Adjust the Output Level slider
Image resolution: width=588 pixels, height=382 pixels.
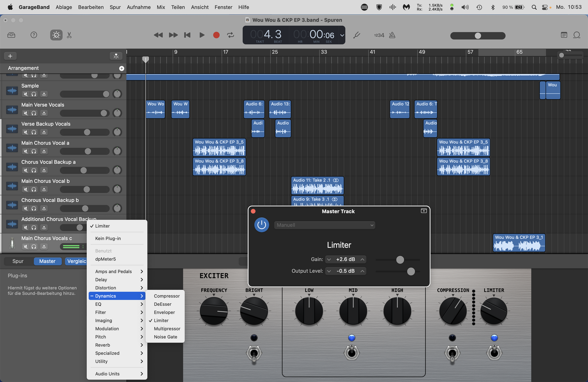pyautogui.click(x=411, y=271)
